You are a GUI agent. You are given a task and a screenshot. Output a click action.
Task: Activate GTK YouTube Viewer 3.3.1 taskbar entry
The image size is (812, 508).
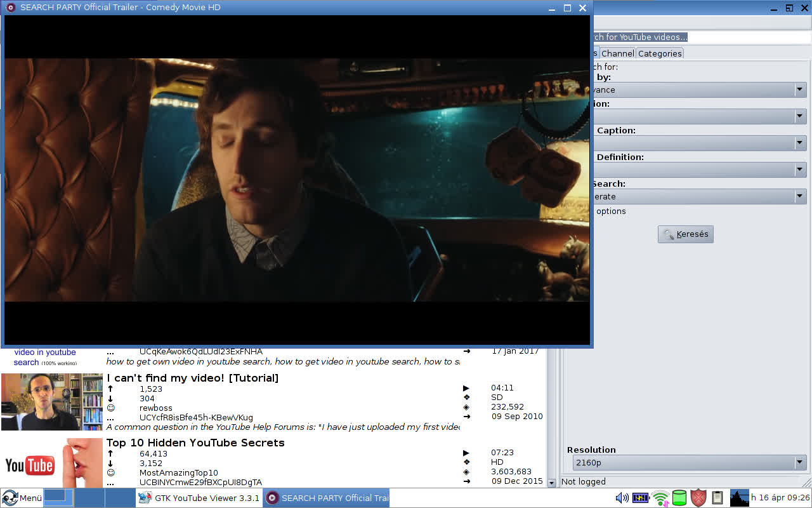pos(199,498)
